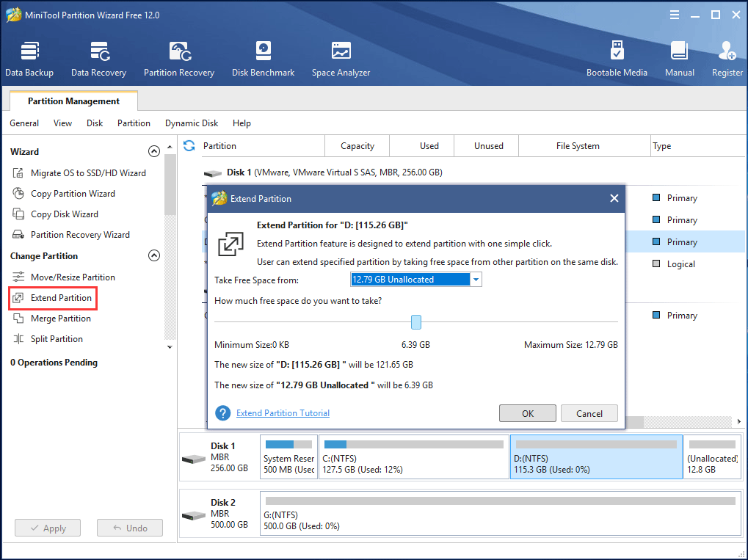Image resolution: width=748 pixels, height=560 pixels.
Task: Open the View menu
Action: pyautogui.click(x=62, y=123)
